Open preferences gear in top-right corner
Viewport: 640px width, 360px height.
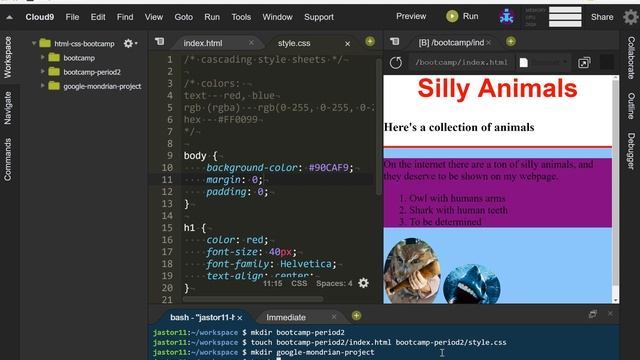pyautogui.click(x=630, y=17)
